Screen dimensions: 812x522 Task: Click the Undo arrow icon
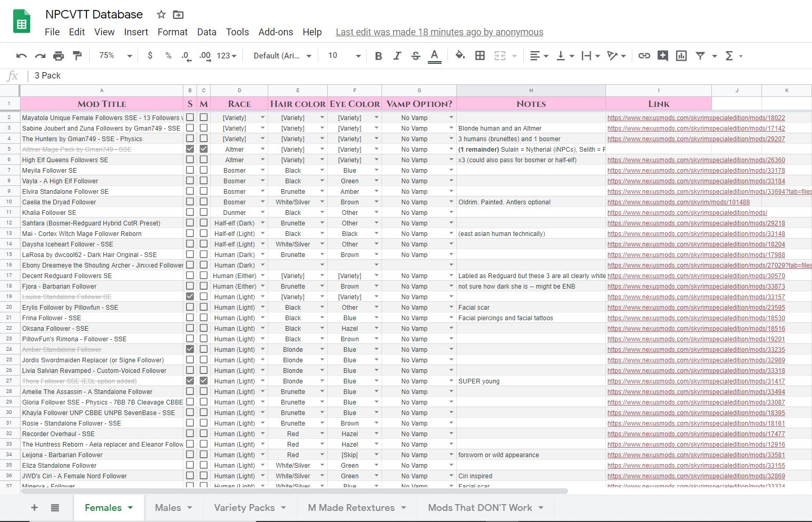tap(22, 56)
